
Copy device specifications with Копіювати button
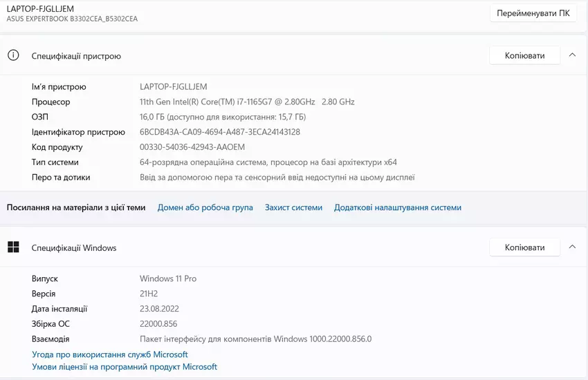524,55
